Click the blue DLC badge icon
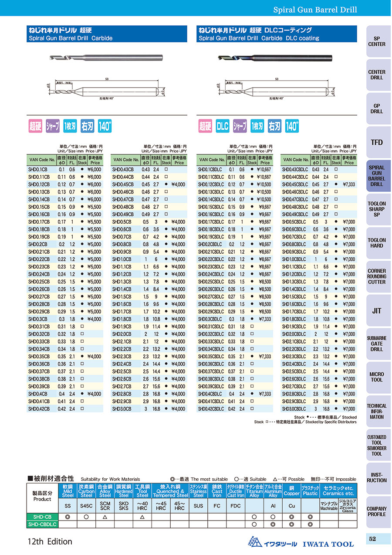Screen dimensions: 392x555 [223, 127]
